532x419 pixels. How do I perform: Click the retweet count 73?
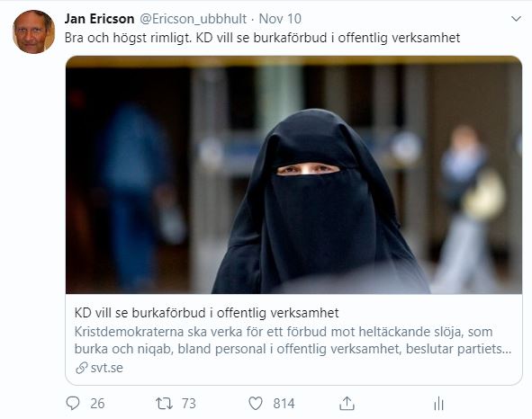point(189,404)
